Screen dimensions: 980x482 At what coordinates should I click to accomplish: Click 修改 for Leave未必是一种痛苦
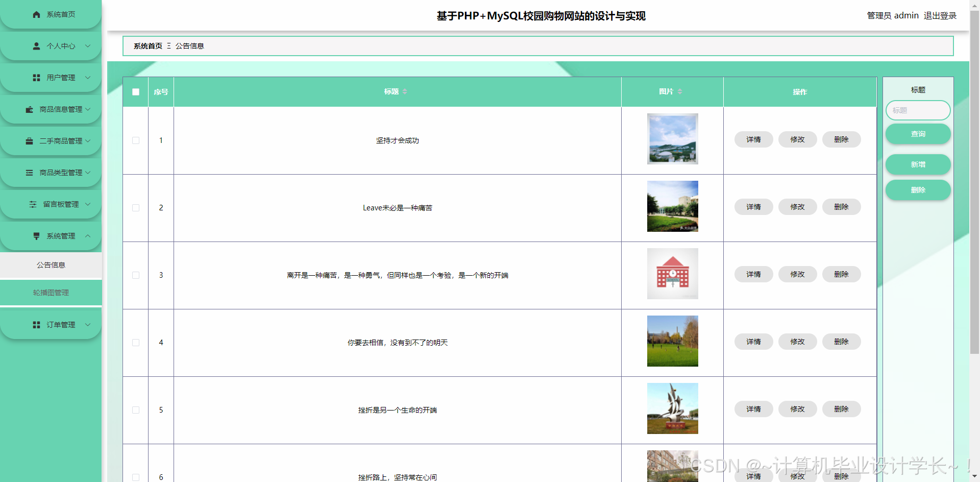pos(797,207)
